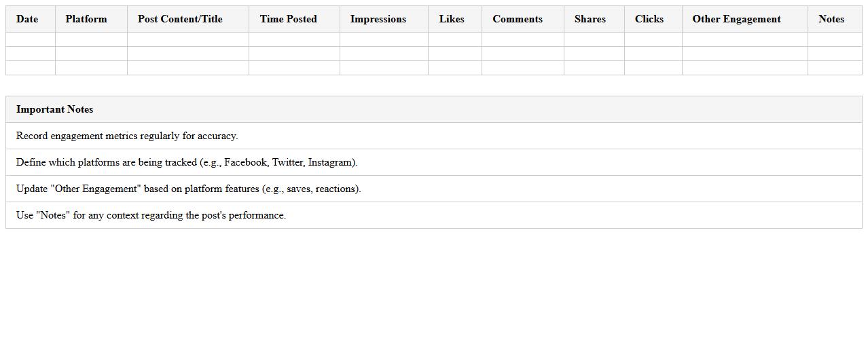Select the Post Content/Title header cell

180,19
